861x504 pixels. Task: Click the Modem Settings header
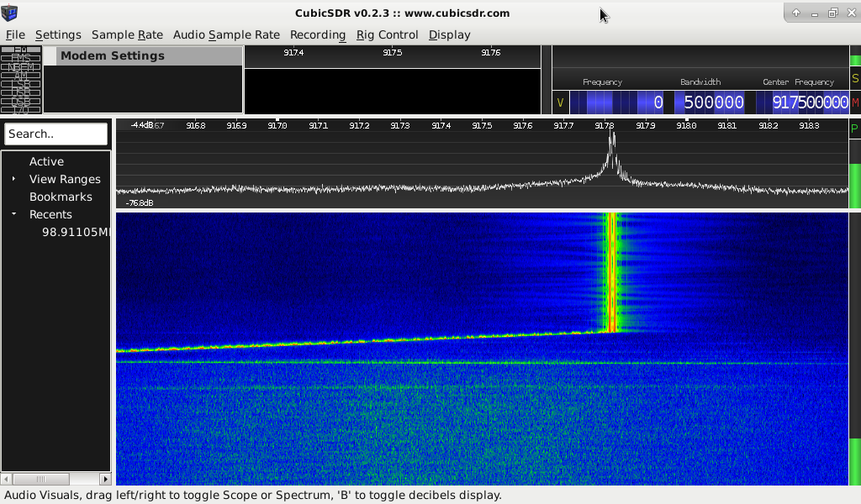143,56
